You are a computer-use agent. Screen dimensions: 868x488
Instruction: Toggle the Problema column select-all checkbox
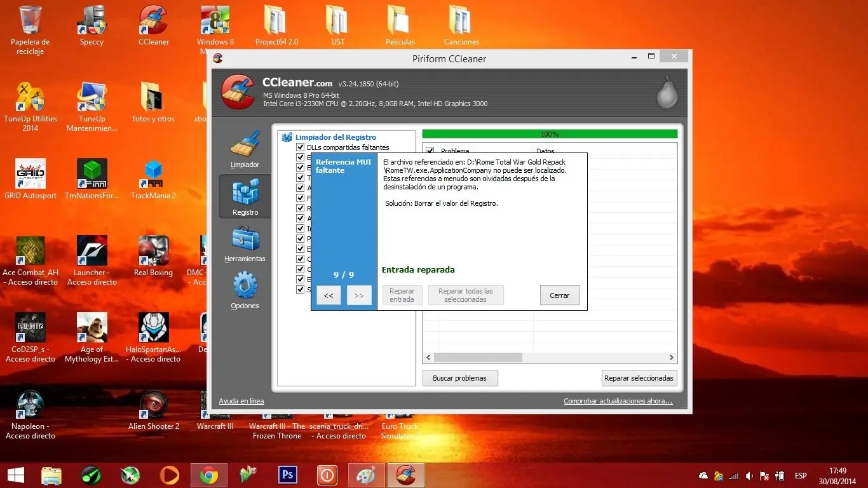coord(430,151)
